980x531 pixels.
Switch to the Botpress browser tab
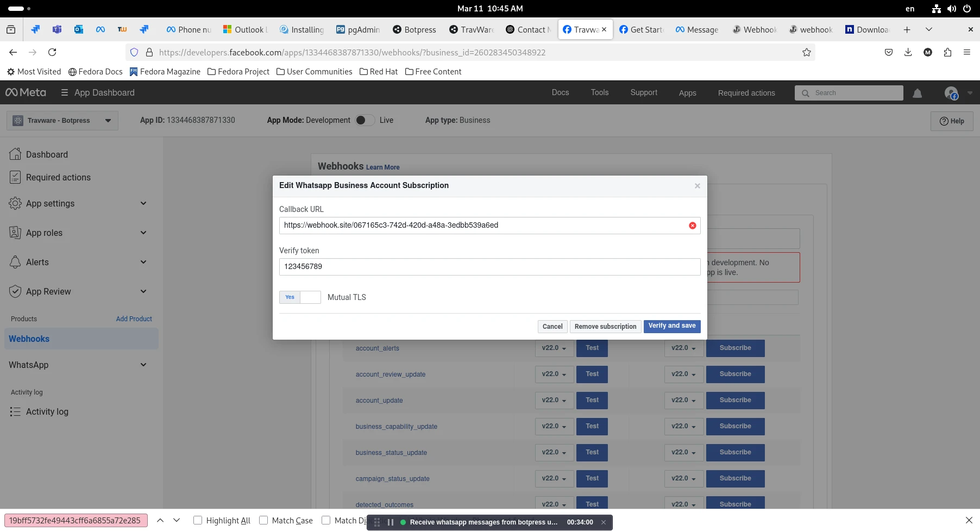(x=414, y=29)
